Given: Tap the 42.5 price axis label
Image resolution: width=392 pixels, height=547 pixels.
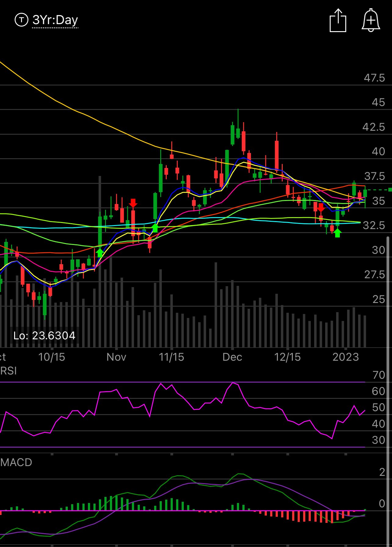Looking at the screenshot, I should click(374, 127).
